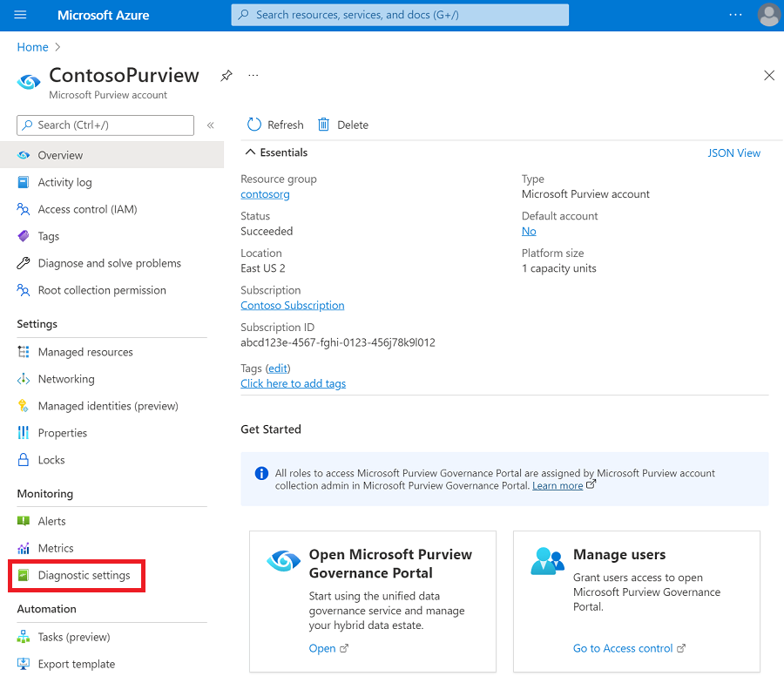Click the Managed identities key icon

click(24, 406)
